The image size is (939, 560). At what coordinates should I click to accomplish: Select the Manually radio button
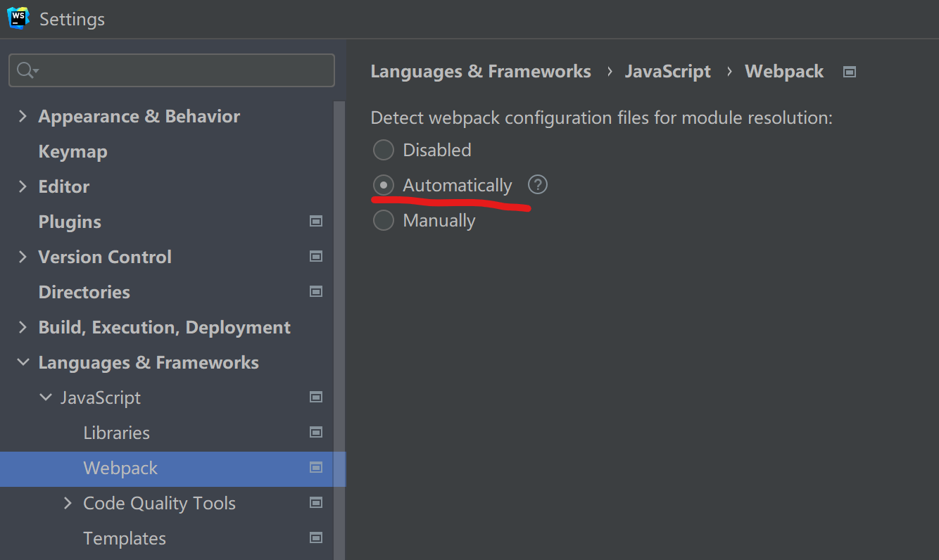click(384, 219)
